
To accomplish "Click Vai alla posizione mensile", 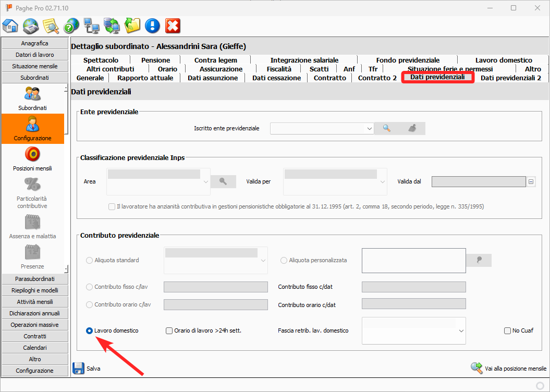I will (508, 369).
